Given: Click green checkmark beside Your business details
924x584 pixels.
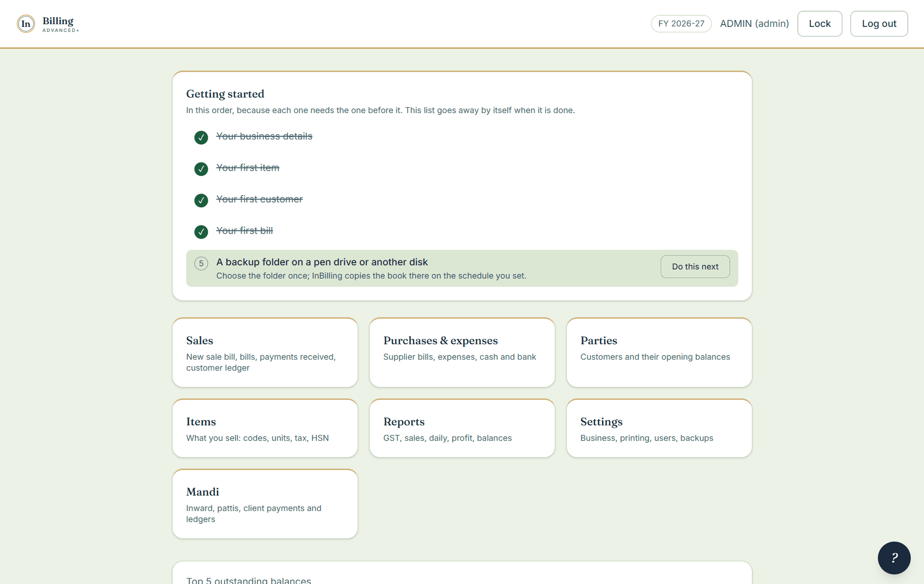Looking at the screenshot, I should [x=201, y=137].
